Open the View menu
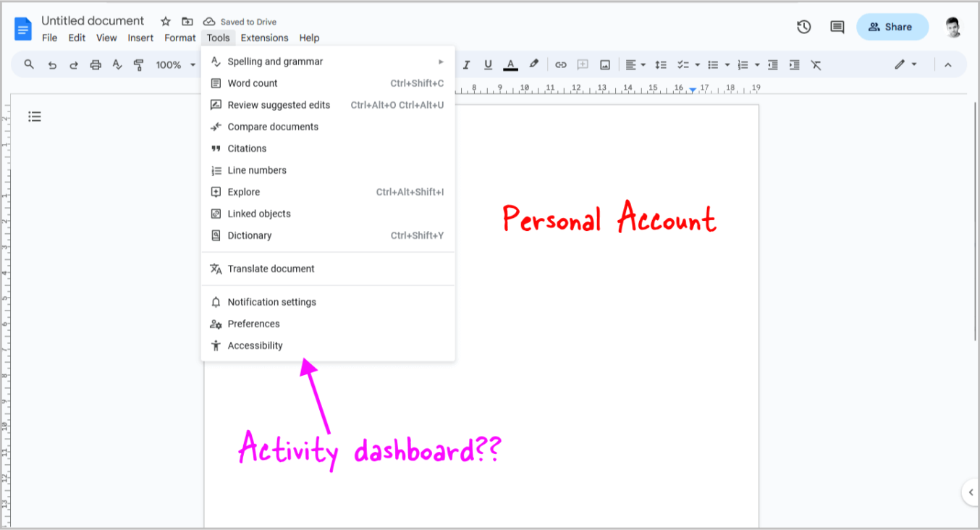This screenshot has height=530, width=980. coord(106,38)
